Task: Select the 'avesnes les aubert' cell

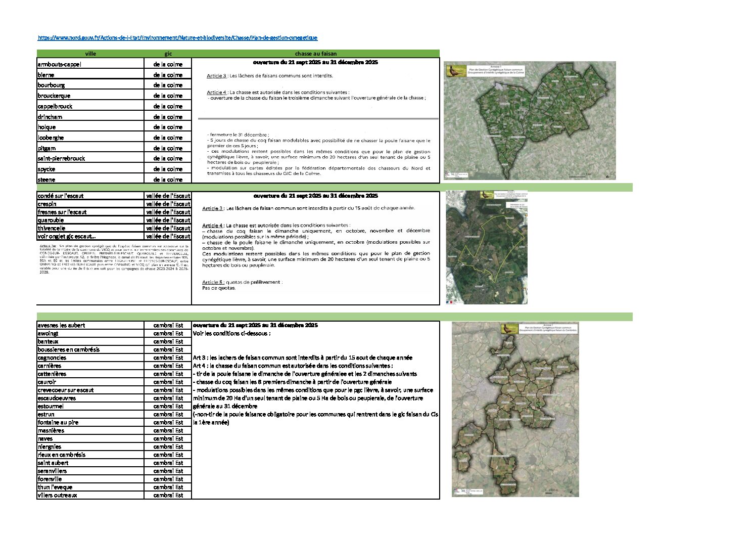Action: tap(90, 325)
